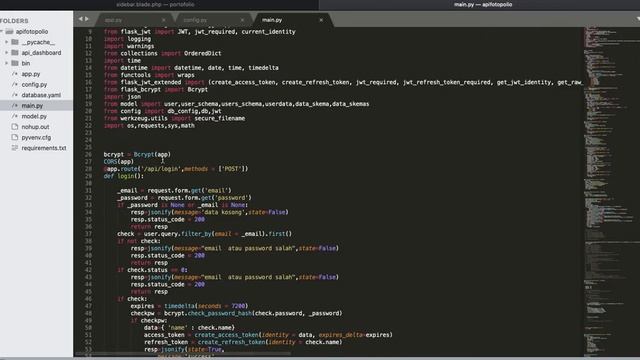Click line number 28 in gutter
The width and height of the screenshot is (640, 360).
[89, 169]
